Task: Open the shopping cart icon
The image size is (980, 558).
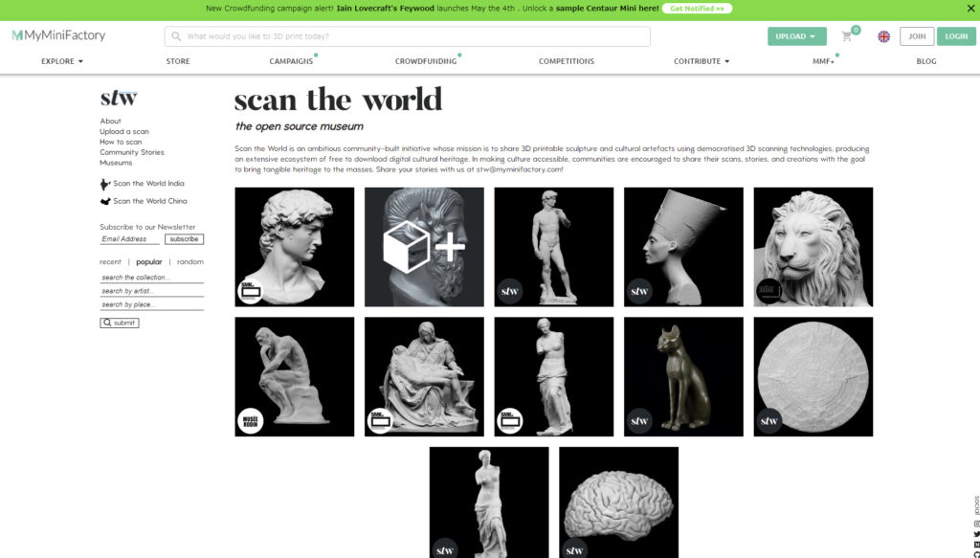Action: point(847,36)
